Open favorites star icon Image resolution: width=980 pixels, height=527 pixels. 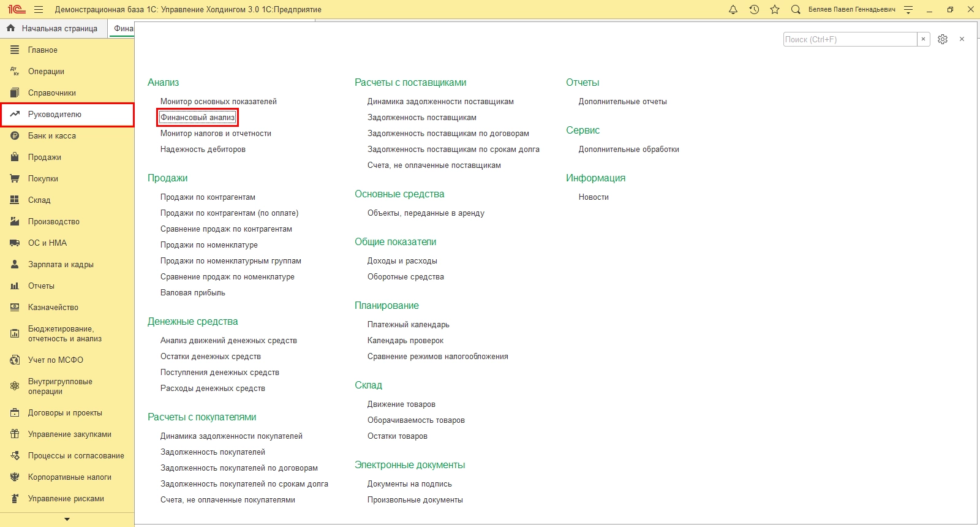[x=775, y=10]
